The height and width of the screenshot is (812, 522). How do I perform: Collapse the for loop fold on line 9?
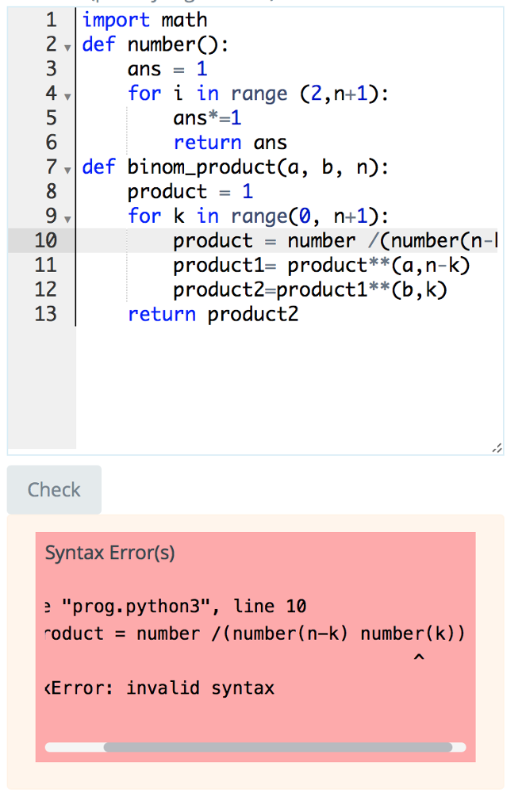coord(67,217)
